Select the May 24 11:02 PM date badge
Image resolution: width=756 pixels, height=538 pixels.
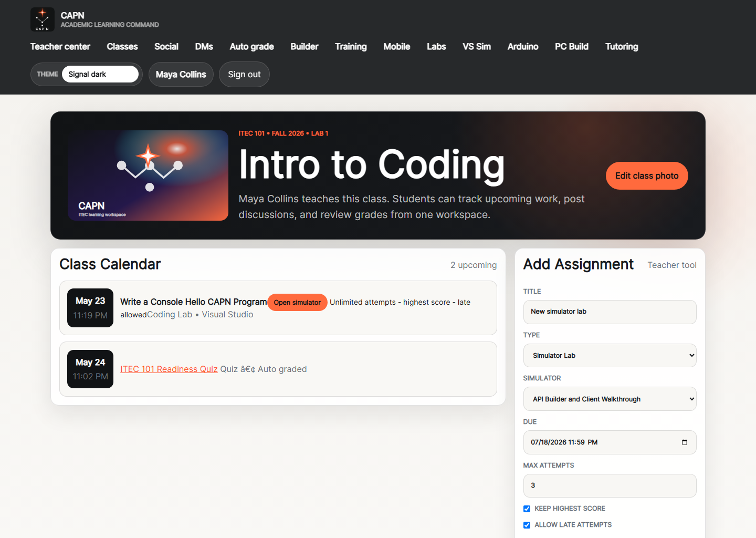(90, 369)
